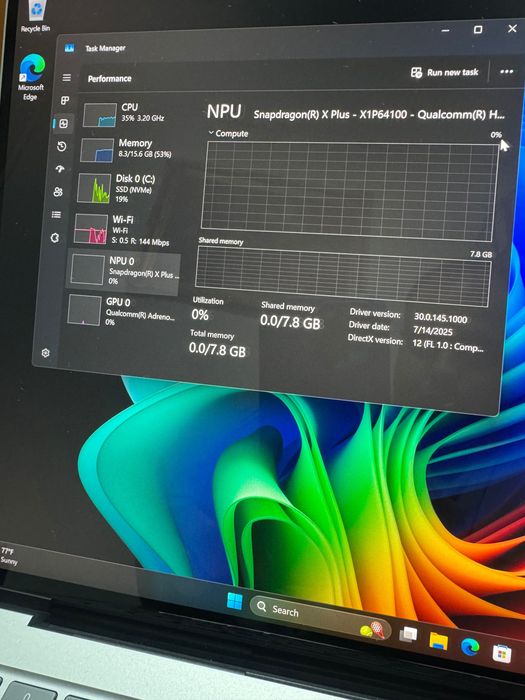This screenshot has height=700, width=525.
Task: Select the NPU 0 Snapdragon entry
Action: [x=123, y=271]
